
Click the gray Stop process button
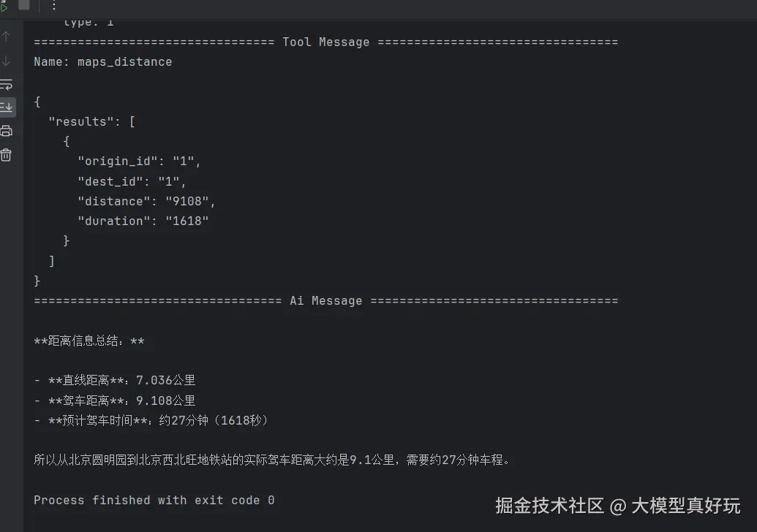[x=24, y=5]
